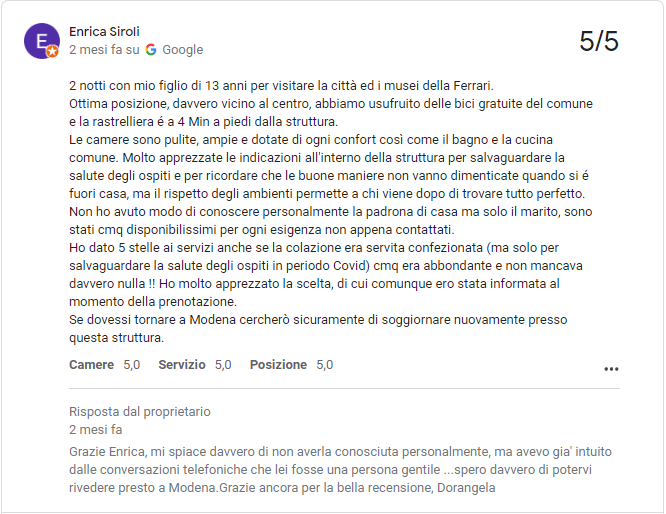
Task: Click the sentence about 'Le camere sono pulite'
Action: pyautogui.click(x=311, y=140)
